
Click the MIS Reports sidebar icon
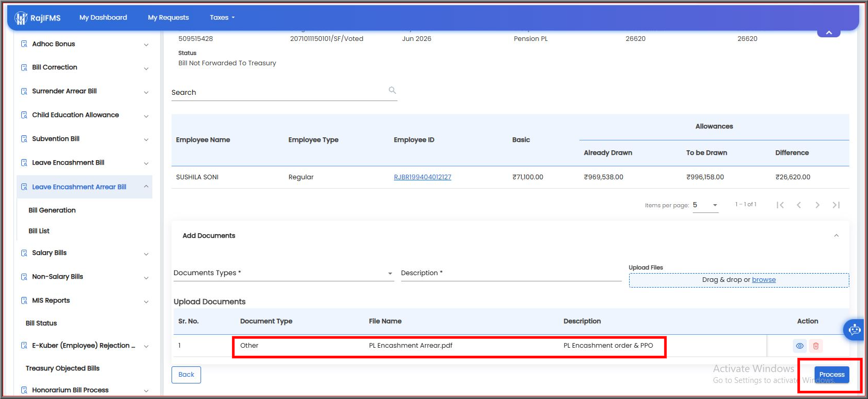(24, 301)
